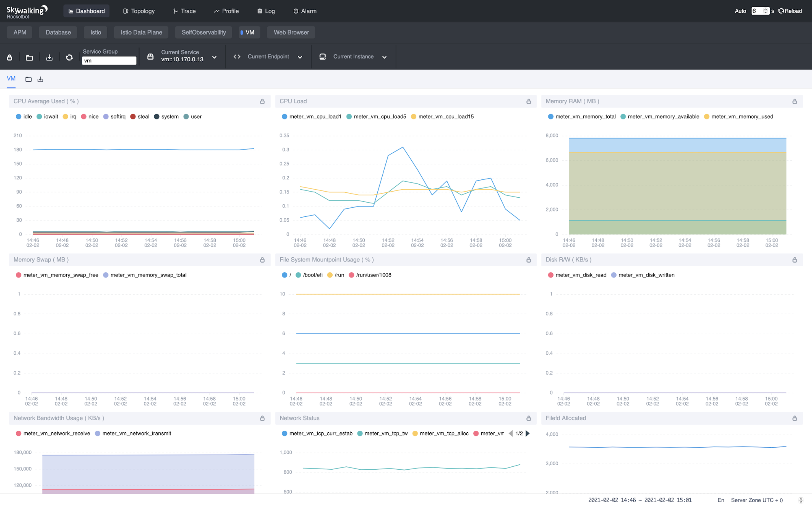Expand the Current Endpoint selector
Screen dimensions: 812x507
point(300,57)
